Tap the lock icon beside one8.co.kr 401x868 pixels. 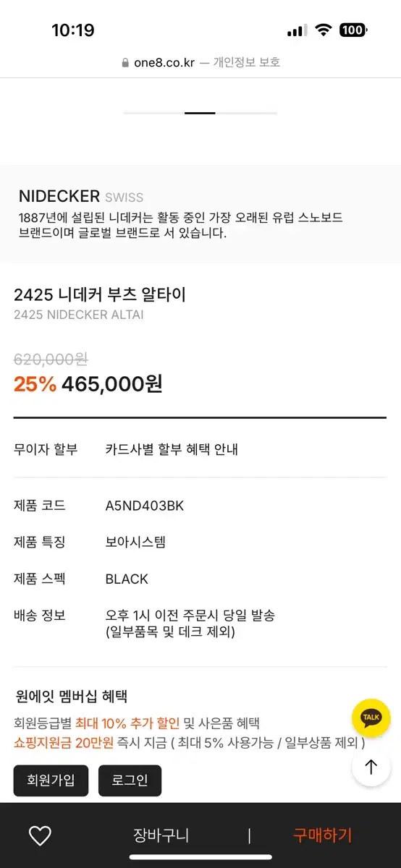(126, 63)
